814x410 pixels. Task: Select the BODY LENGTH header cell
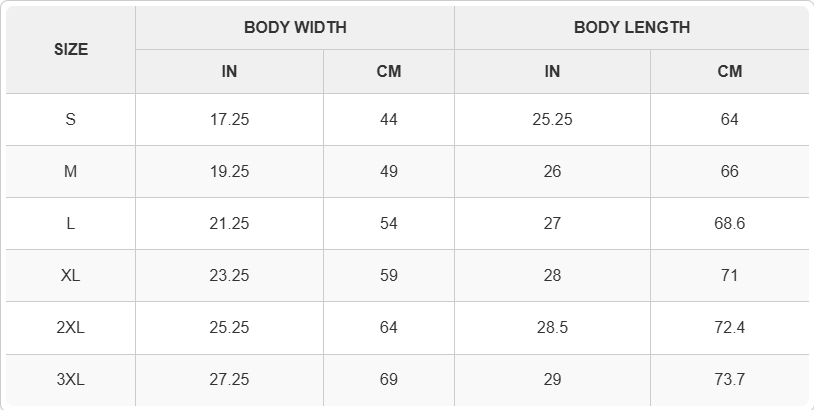coord(632,28)
